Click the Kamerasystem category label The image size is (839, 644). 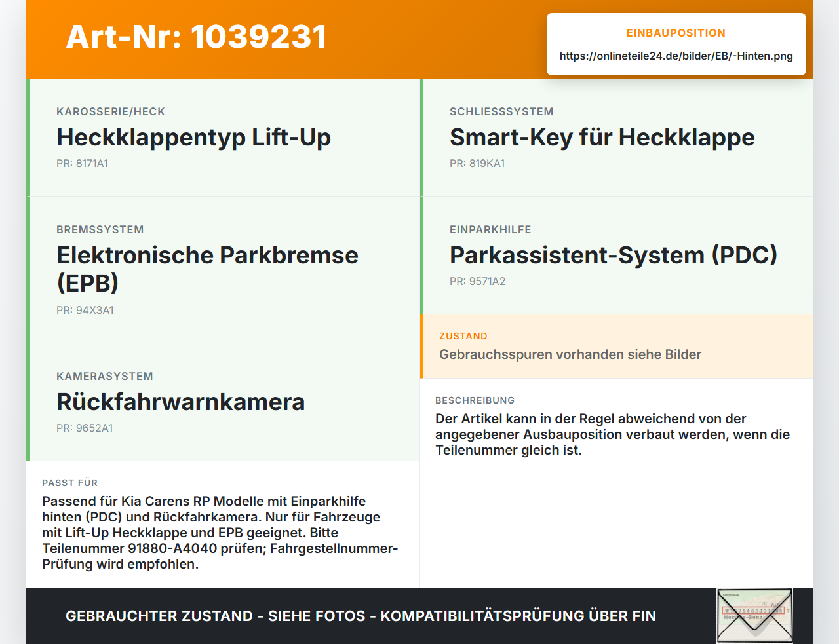105,376
